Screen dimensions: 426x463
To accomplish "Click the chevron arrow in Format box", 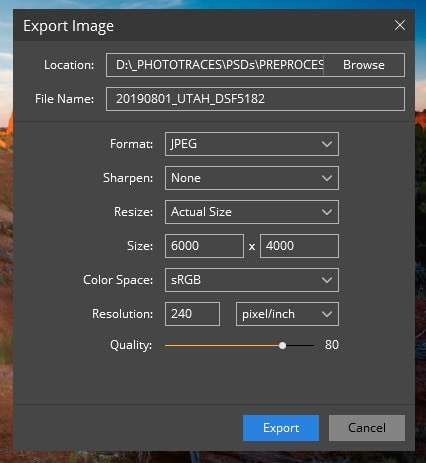I will click(x=327, y=144).
